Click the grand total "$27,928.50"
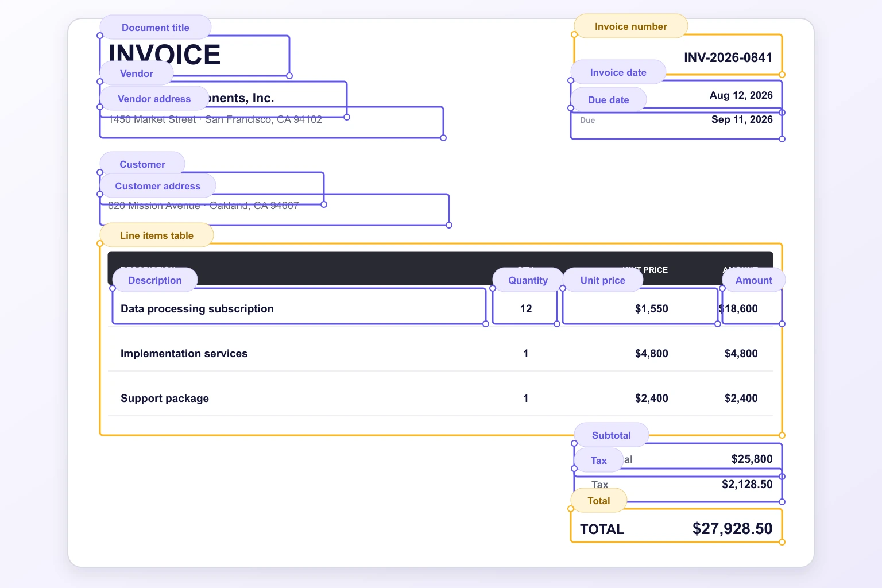This screenshot has width=882, height=588. point(733,529)
